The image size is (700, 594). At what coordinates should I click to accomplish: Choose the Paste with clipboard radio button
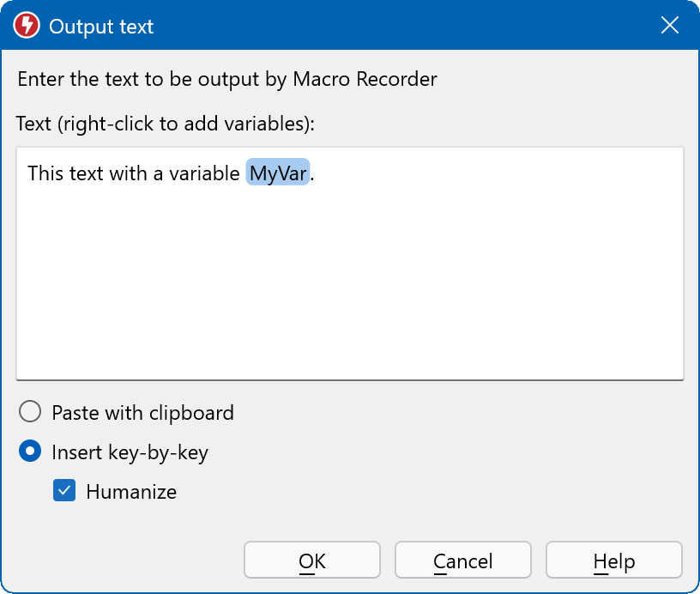coord(30,413)
